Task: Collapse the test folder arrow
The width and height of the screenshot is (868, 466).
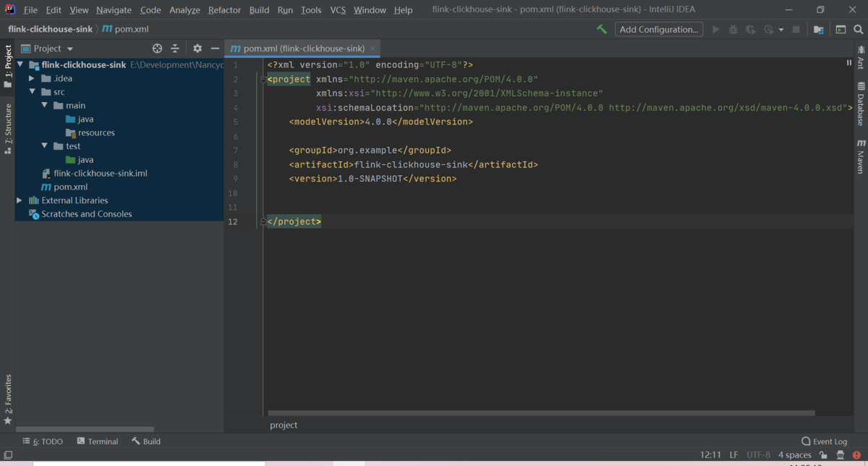Action: pyautogui.click(x=44, y=146)
